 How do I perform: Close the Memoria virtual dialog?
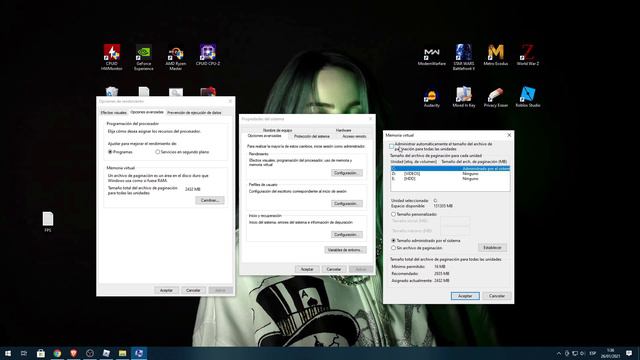point(509,135)
